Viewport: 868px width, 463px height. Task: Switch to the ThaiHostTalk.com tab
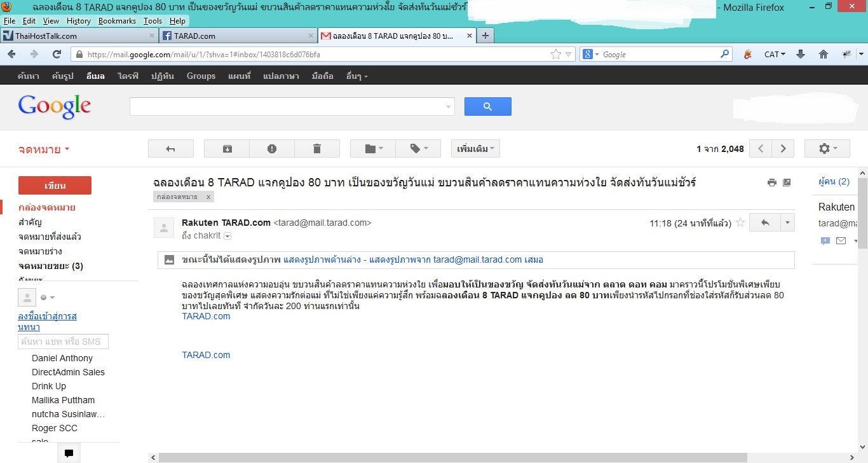[x=78, y=36]
